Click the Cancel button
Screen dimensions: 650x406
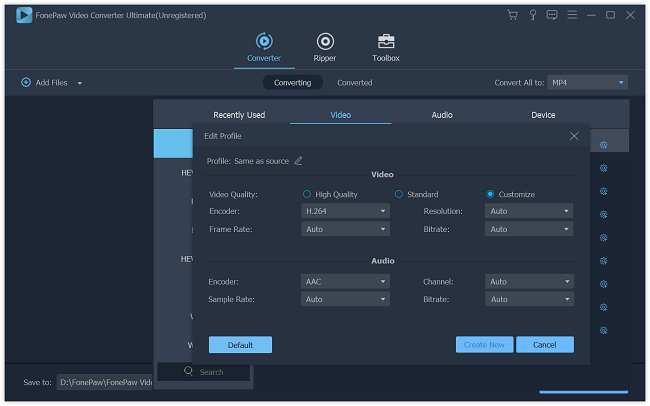[545, 345]
